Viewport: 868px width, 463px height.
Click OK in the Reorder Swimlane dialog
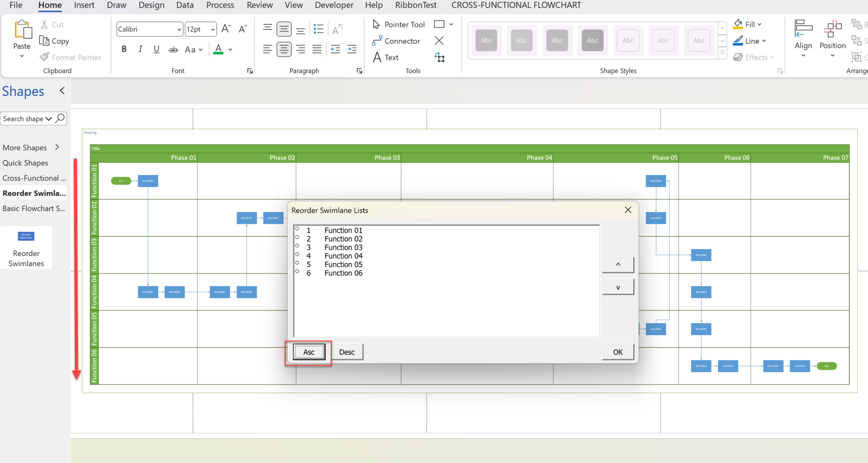click(x=618, y=351)
